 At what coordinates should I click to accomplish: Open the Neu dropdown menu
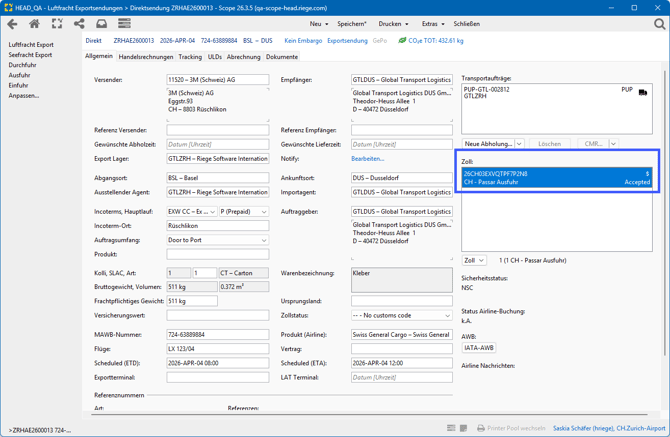318,24
